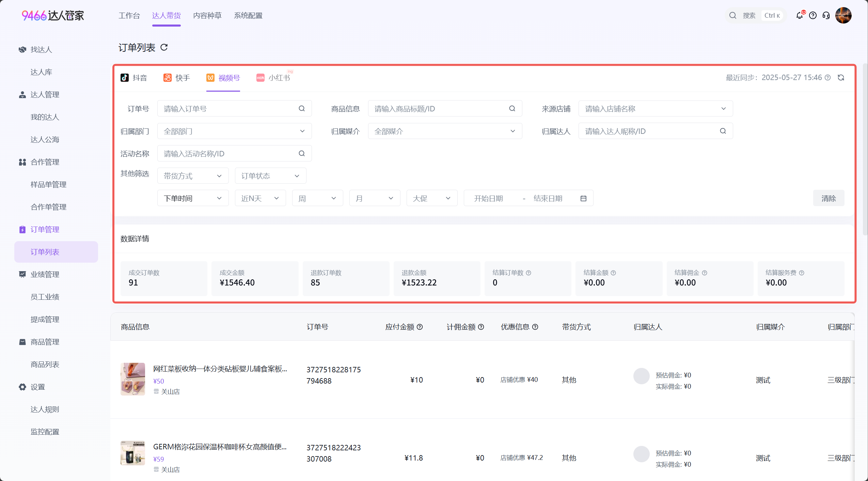Click the 9466达人管家 logo
868x481 pixels.
53,15
